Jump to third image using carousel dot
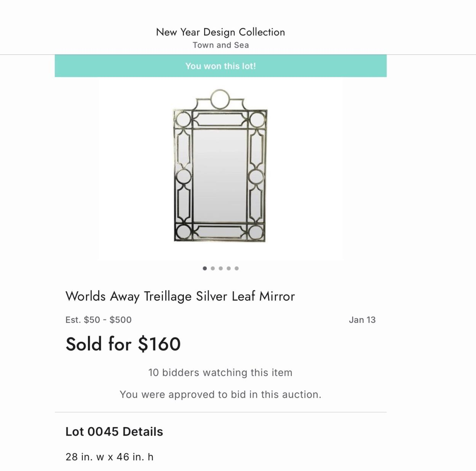Viewport: 476px width, 471px height. tap(221, 268)
